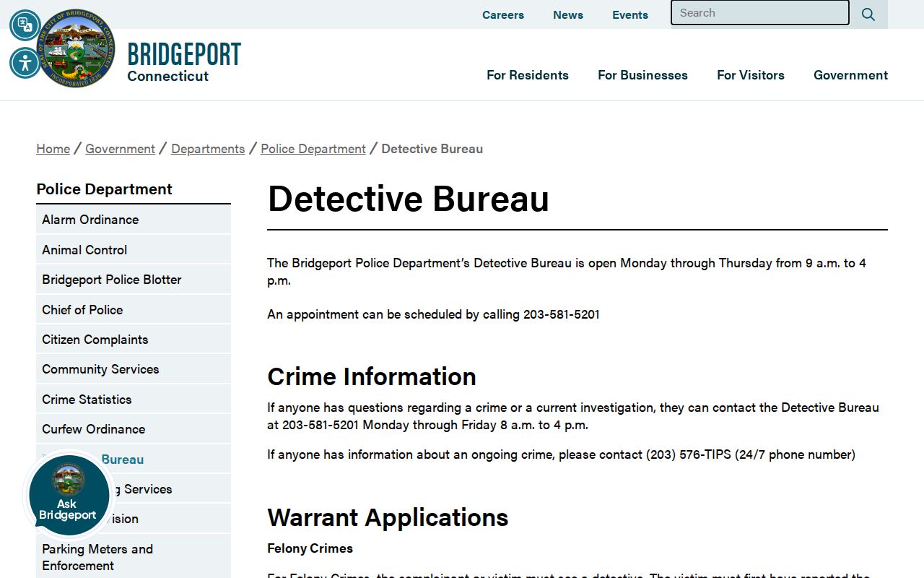Click the BRIDGEPORT Connecticut site title
The width and height of the screenshot is (924, 578).
pyautogui.click(x=184, y=62)
